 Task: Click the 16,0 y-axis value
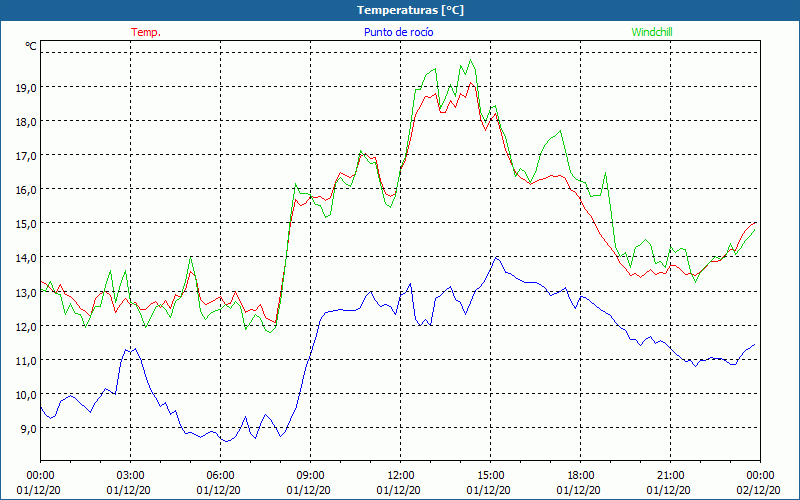(26, 190)
